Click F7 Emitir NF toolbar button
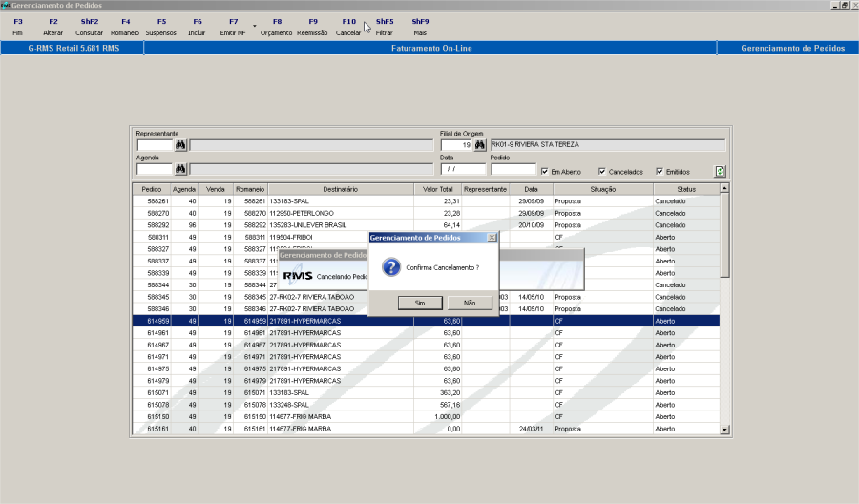 pyautogui.click(x=233, y=27)
